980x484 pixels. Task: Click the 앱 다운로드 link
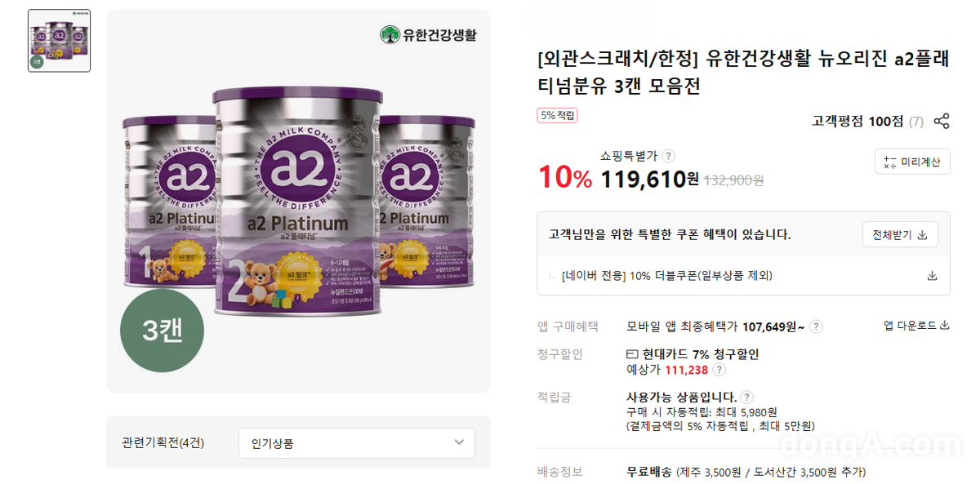pos(916,325)
